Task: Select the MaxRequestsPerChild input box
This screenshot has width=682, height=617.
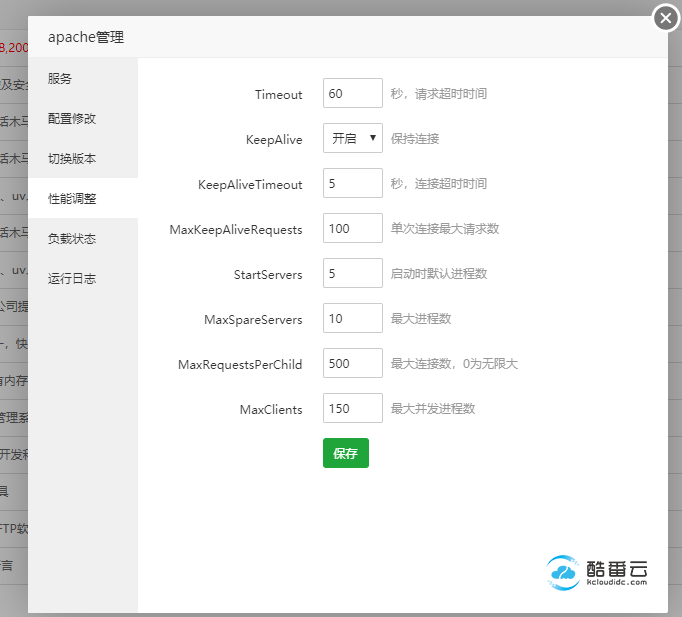Action: pos(352,364)
